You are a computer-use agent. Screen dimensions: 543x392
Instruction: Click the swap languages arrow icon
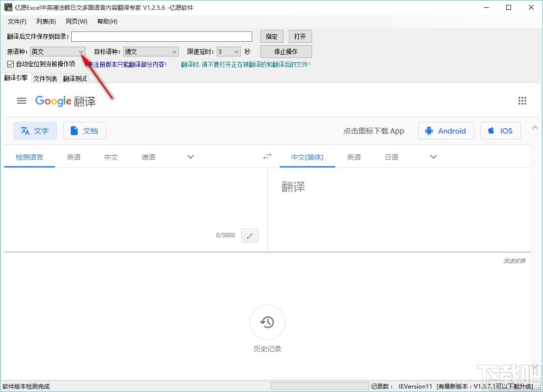pos(267,156)
